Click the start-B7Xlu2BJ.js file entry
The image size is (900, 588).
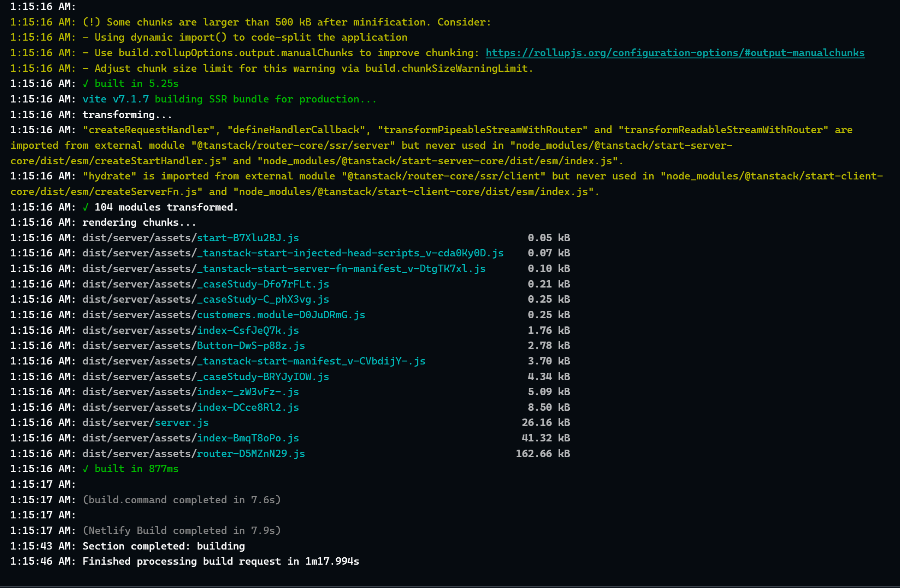click(x=248, y=238)
